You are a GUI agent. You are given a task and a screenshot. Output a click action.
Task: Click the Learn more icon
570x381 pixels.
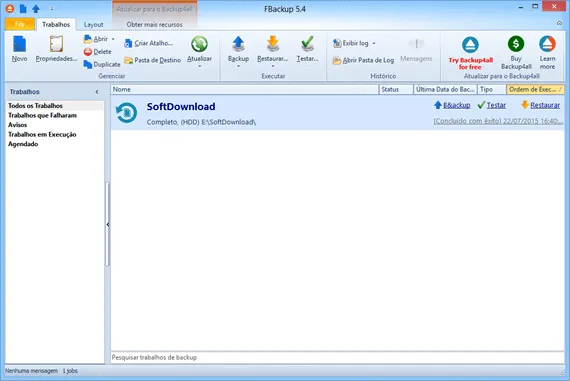pos(547,44)
